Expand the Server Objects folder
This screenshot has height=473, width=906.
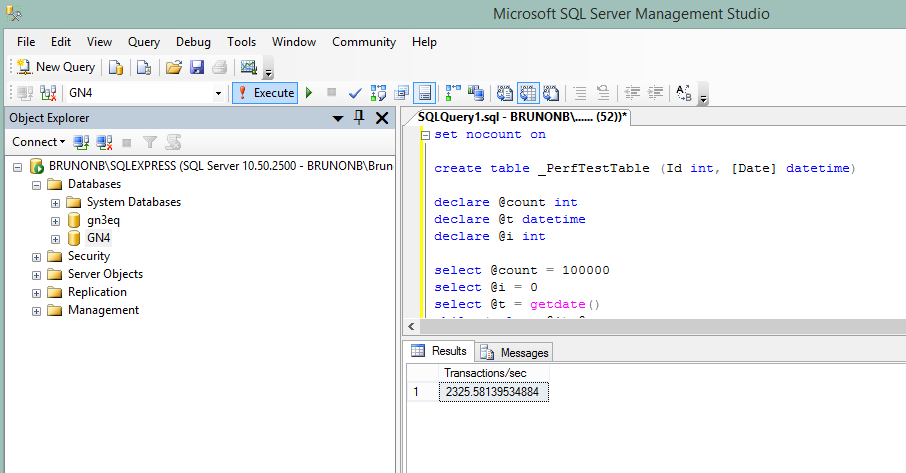[x=36, y=275]
